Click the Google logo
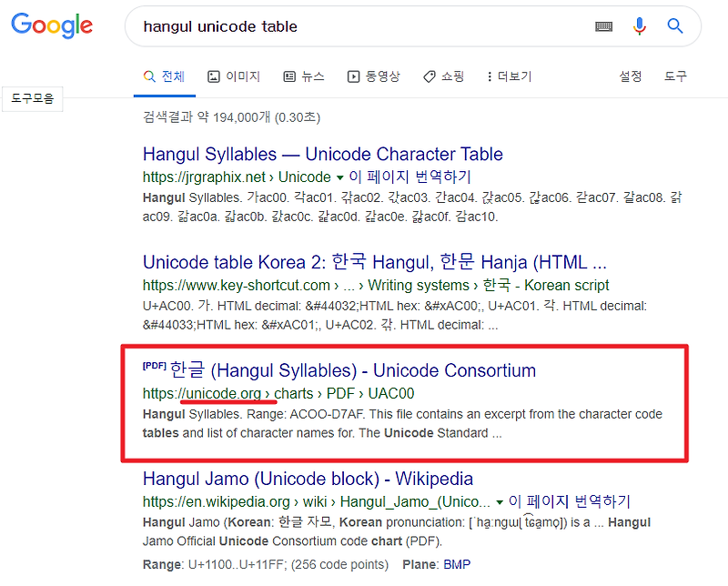This screenshot has height=586, width=728. 52,25
